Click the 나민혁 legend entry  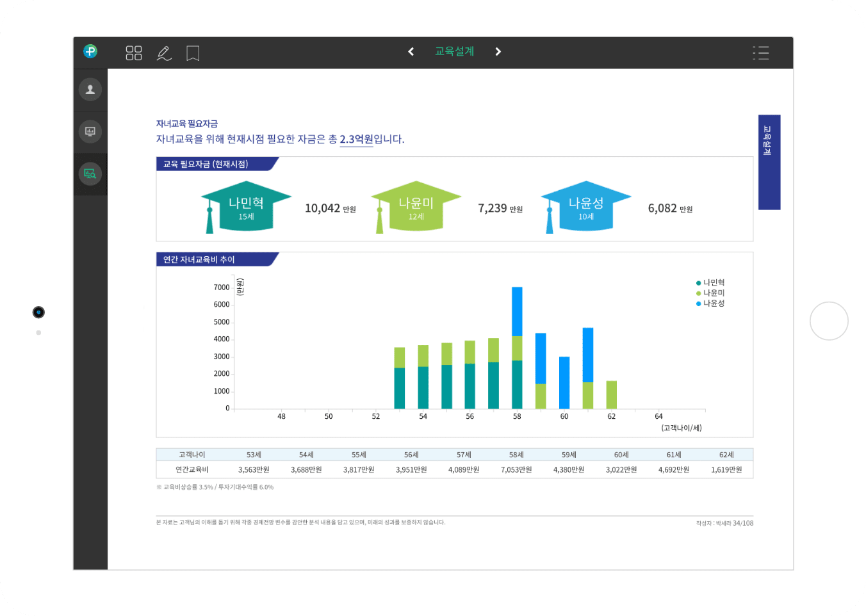click(x=710, y=282)
